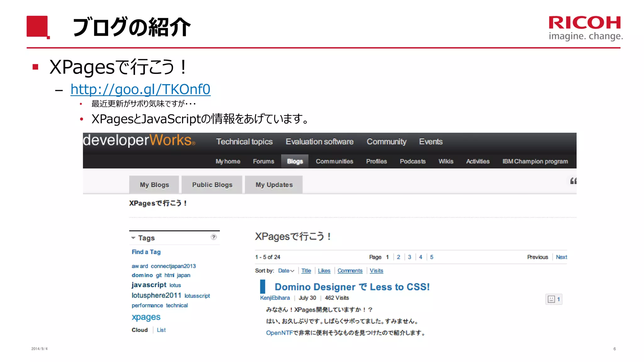Open the Forums section

pos(264,162)
